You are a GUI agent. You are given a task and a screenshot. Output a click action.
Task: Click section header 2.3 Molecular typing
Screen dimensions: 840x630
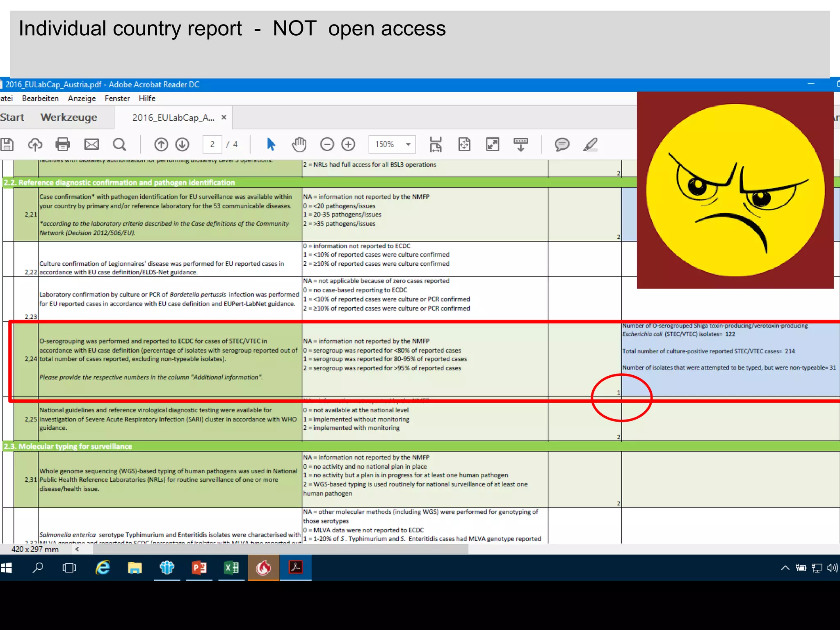coord(68,446)
